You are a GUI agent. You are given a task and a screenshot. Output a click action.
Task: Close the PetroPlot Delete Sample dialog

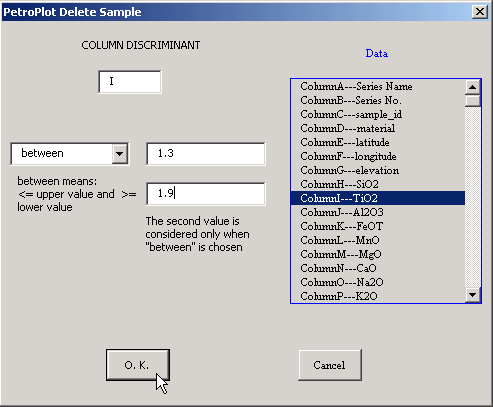point(480,12)
